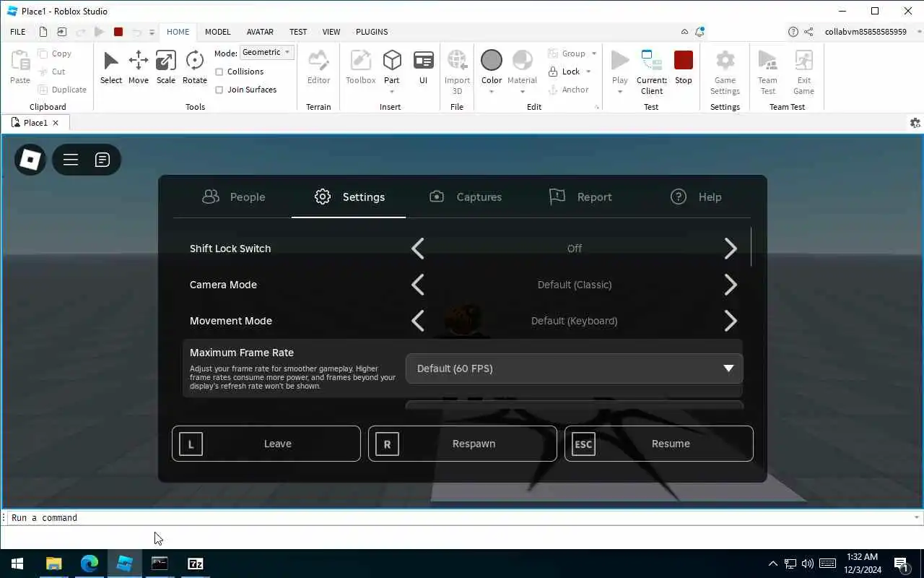Click Exit Game

803,72
